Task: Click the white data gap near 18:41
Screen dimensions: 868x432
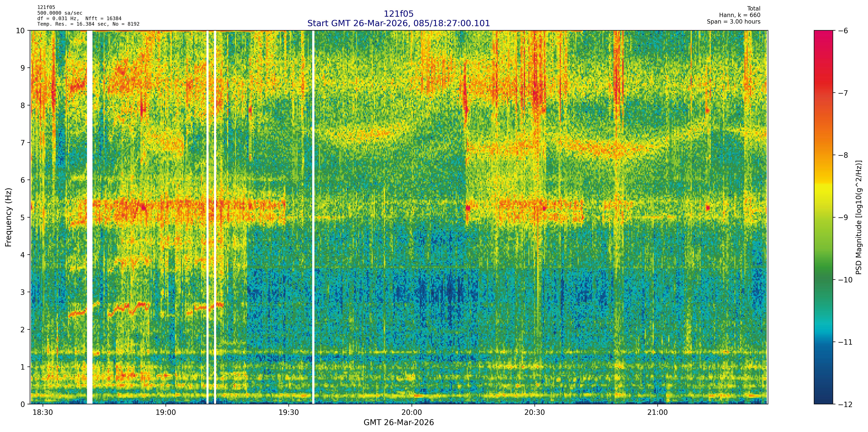Action: point(89,217)
